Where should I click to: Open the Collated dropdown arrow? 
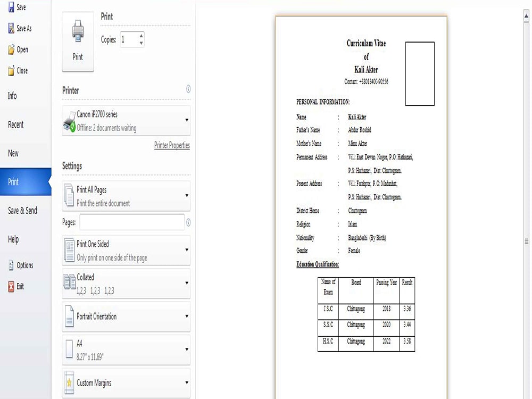[x=187, y=283]
